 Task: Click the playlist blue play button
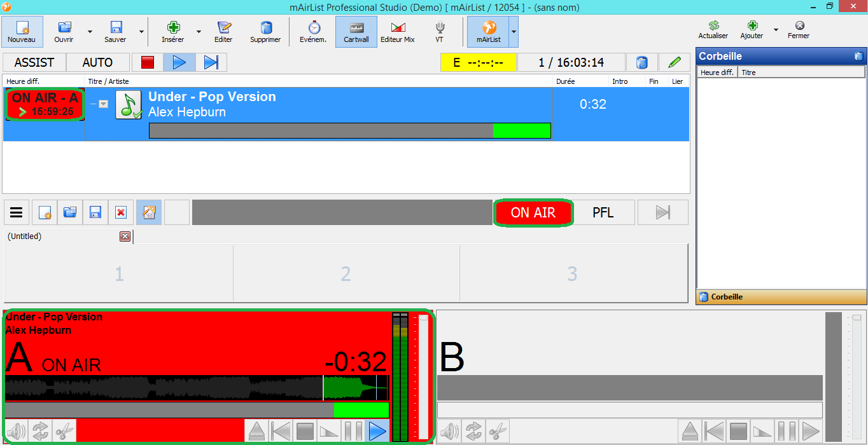tap(179, 62)
